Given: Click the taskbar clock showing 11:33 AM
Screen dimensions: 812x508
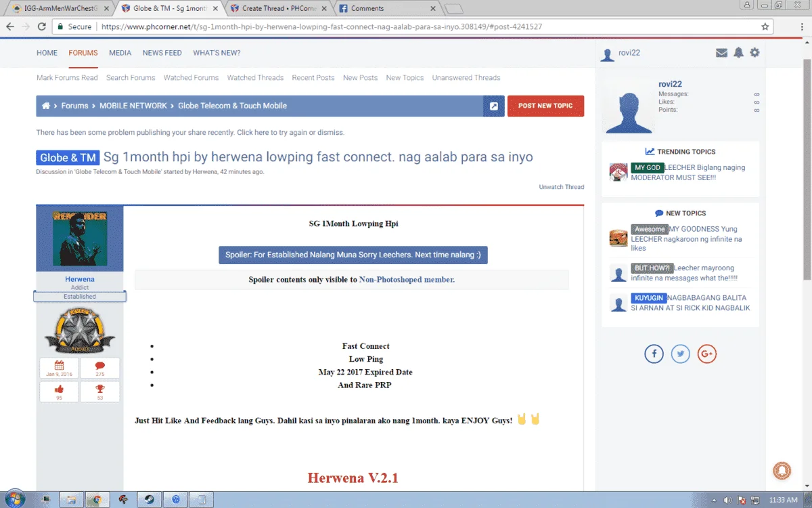Looking at the screenshot, I should coord(783,500).
